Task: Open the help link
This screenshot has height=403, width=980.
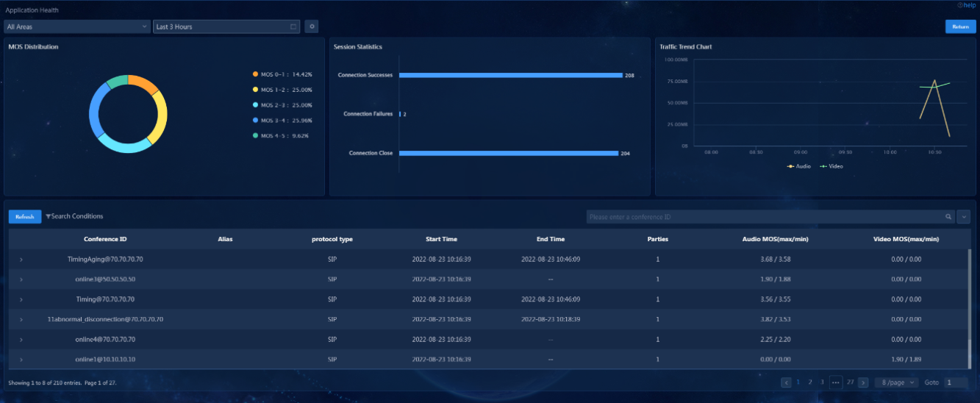Action: [x=966, y=5]
